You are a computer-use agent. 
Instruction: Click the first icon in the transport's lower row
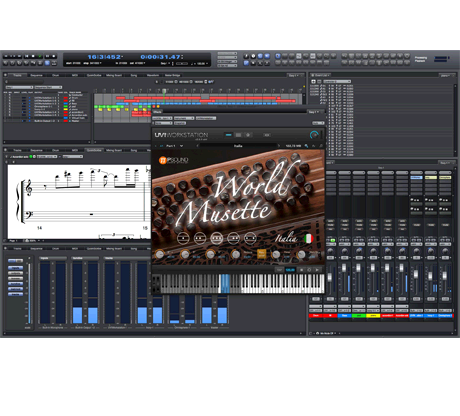pos(6,63)
